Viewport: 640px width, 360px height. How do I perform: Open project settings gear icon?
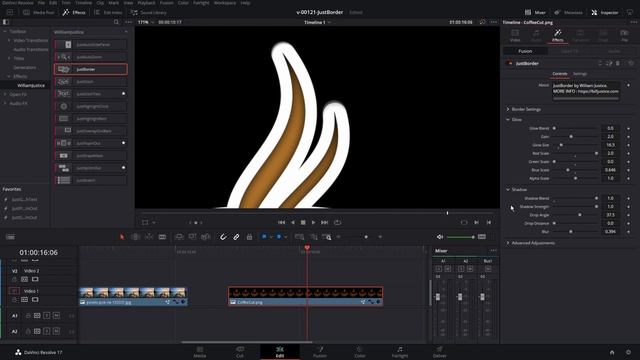pos(628,352)
